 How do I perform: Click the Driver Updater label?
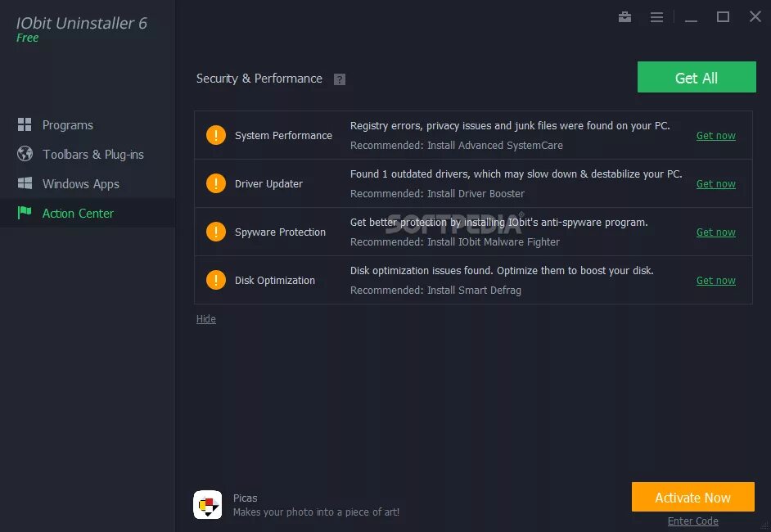tap(268, 183)
